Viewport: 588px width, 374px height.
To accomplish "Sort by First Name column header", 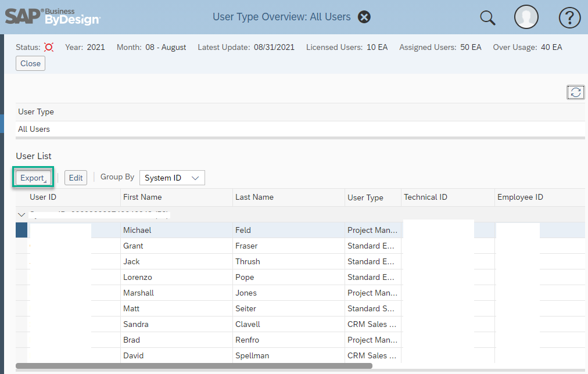I will (x=142, y=197).
